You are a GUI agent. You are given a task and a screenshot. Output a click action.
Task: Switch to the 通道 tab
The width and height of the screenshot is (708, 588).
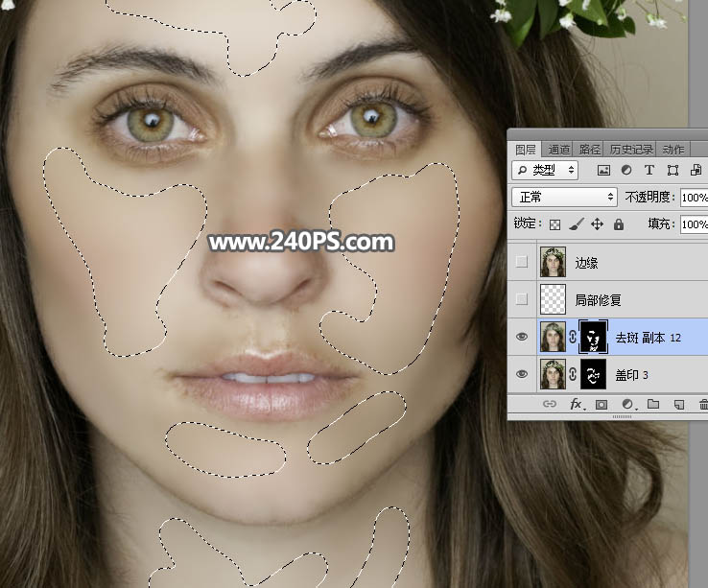coord(558,150)
